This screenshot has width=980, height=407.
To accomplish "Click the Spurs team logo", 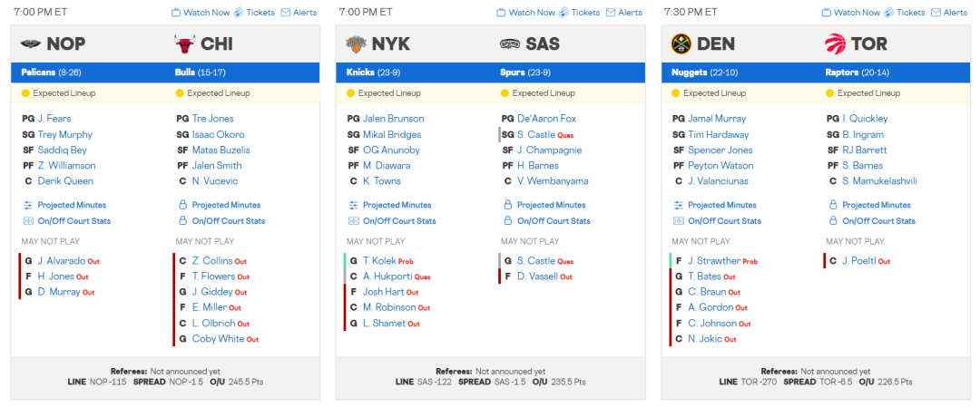I will point(510,44).
